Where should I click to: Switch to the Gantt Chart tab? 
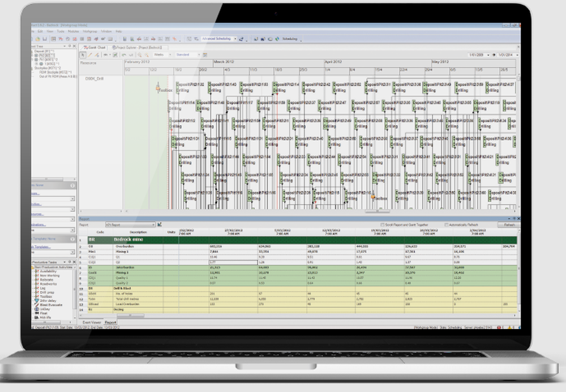pyautogui.click(x=95, y=48)
